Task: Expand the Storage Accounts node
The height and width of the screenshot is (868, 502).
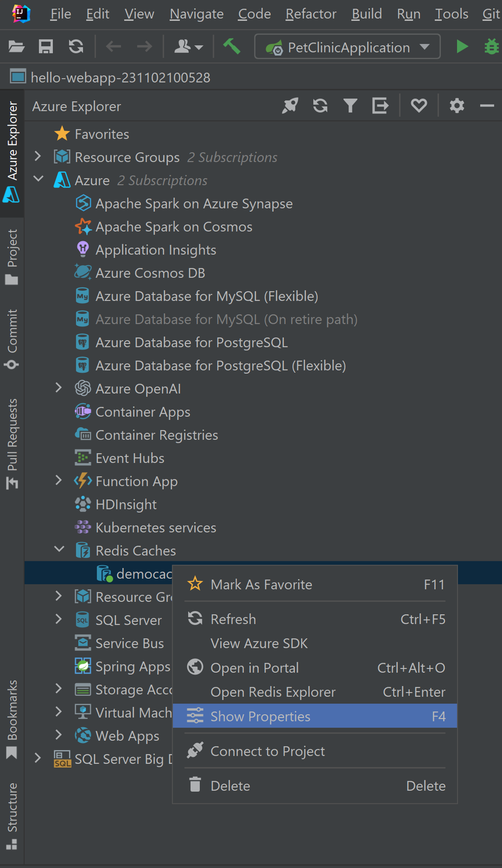Action: pos(59,689)
